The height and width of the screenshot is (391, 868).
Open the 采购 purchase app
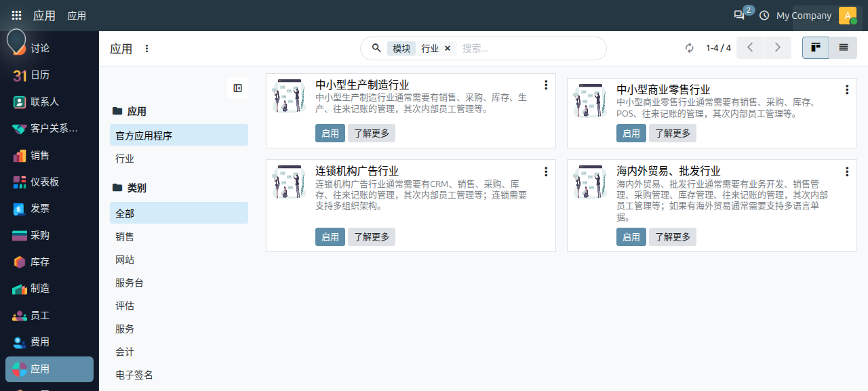[x=50, y=235]
